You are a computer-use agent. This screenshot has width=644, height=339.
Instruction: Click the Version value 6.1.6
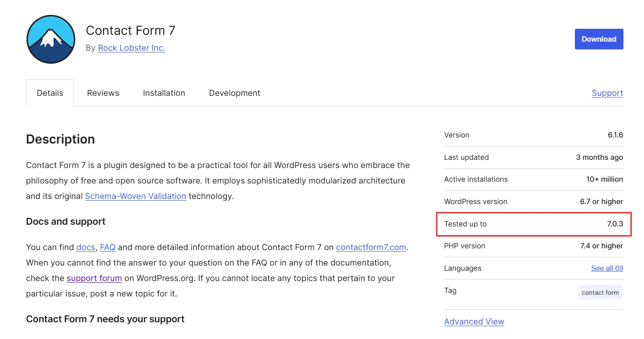(615, 135)
